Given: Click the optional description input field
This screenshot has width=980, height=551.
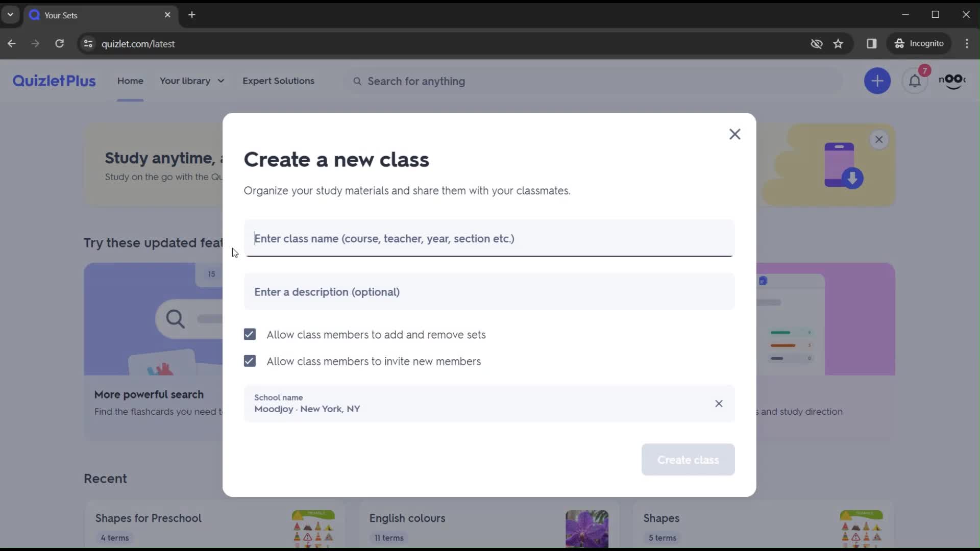Looking at the screenshot, I should tap(490, 291).
